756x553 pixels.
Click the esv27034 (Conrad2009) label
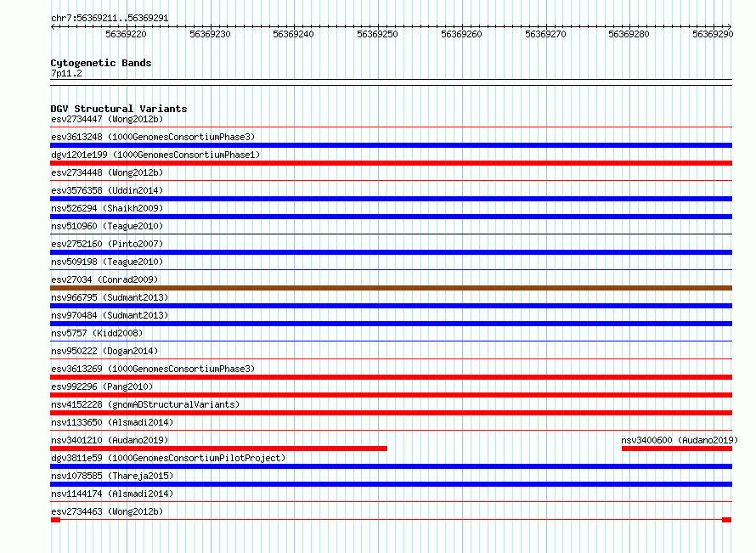pos(104,279)
